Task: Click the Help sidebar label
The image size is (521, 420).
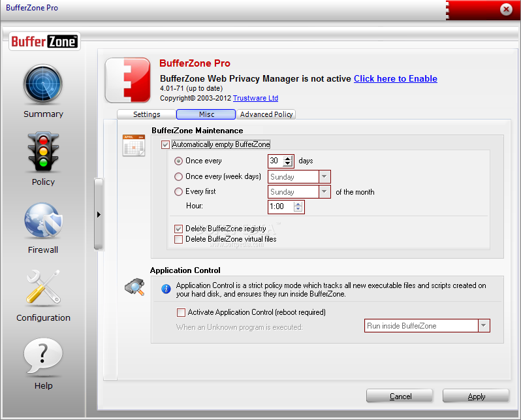Action: [44, 385]
